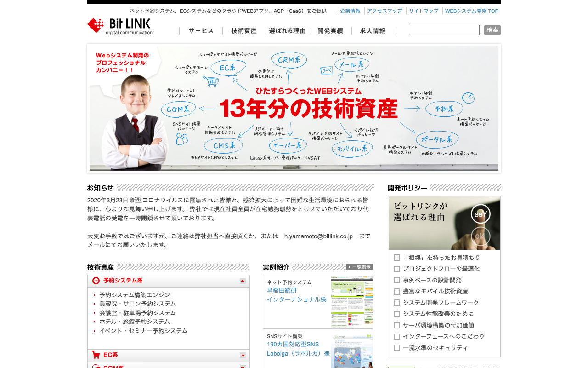Click the CRM系 bubble in the banner
Screen dimensions: 588x368
click(289, 60)
